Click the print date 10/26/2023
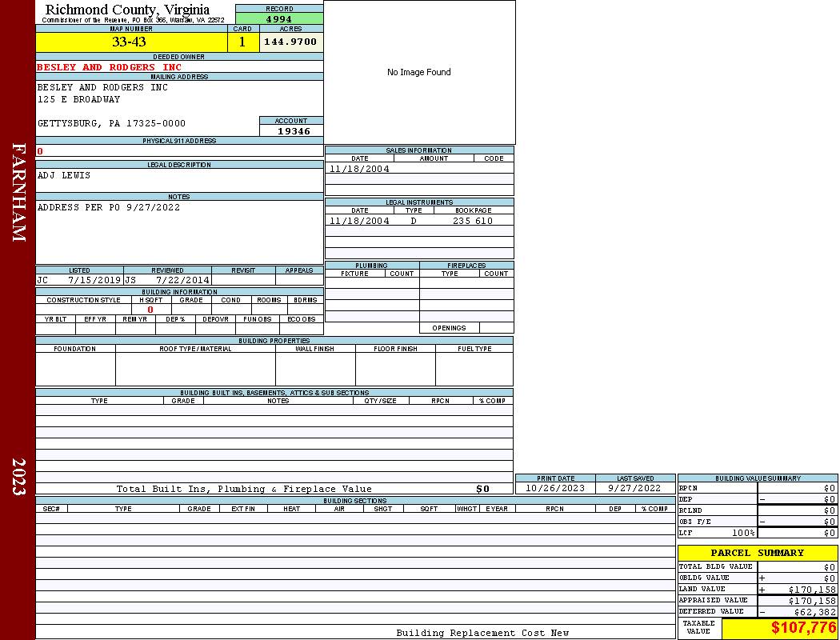840x640 pixels. coord(554,488)
